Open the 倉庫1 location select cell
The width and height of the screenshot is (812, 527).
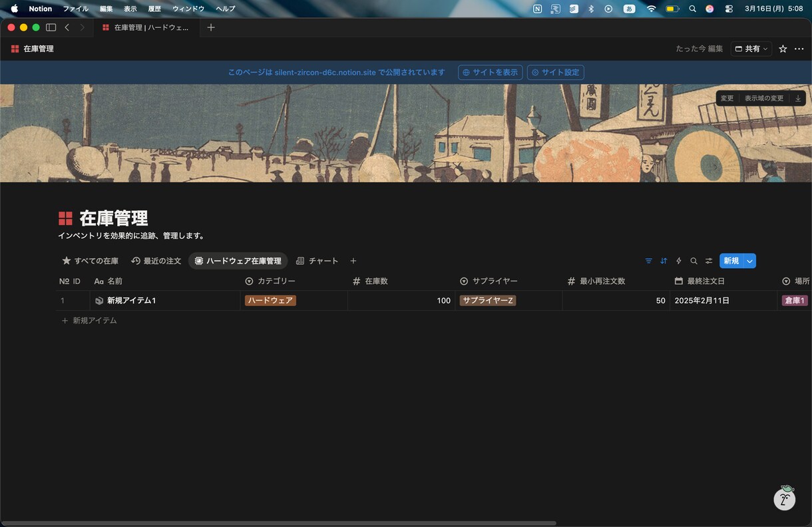795,301
